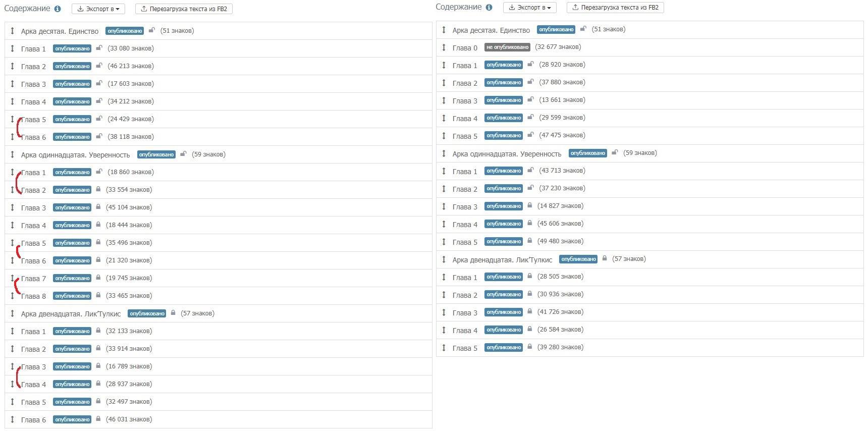The height and width of the screenshot is (431, 868).
Task: Select the reorder handle of the 49 480 знаков chapter
Action: (x=444, y=241)
